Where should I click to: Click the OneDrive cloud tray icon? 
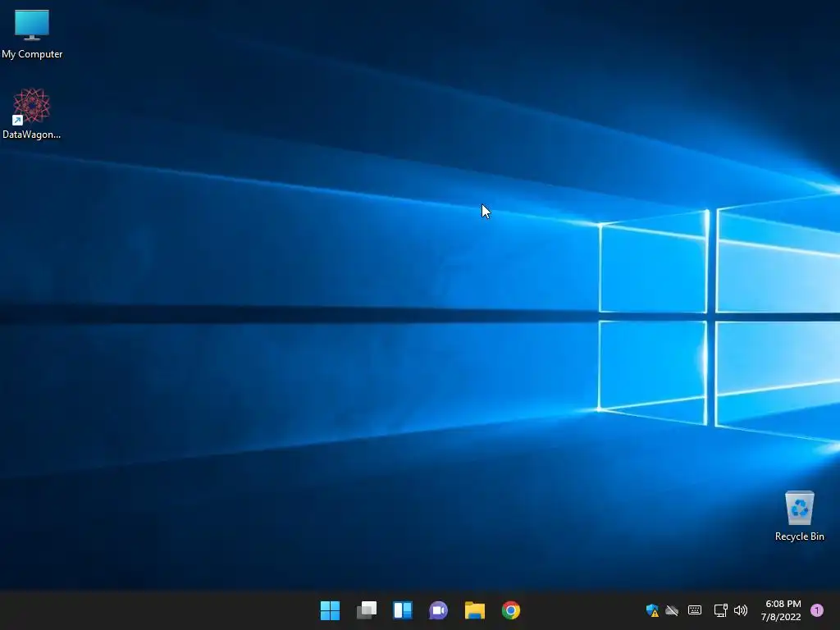pos(672,610)
